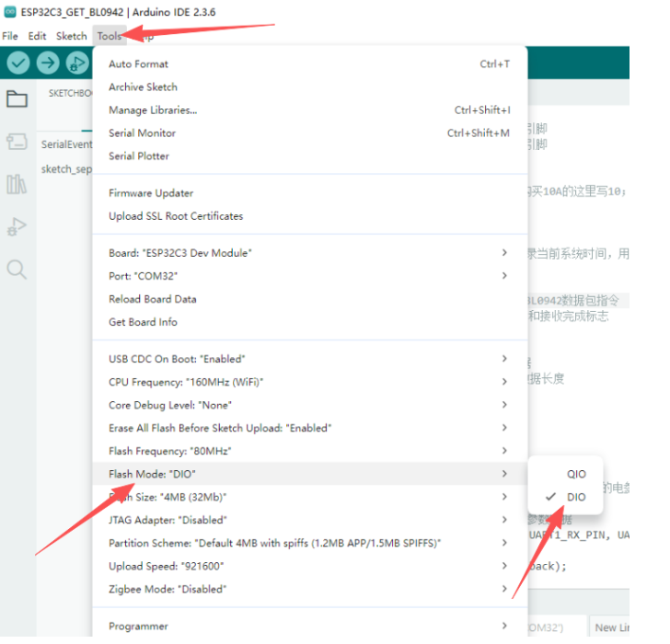Open the Boards Manager sidebar icon
Image resolution: width=670 pixels, height=644 pixels.
click(x=17, y=142)
